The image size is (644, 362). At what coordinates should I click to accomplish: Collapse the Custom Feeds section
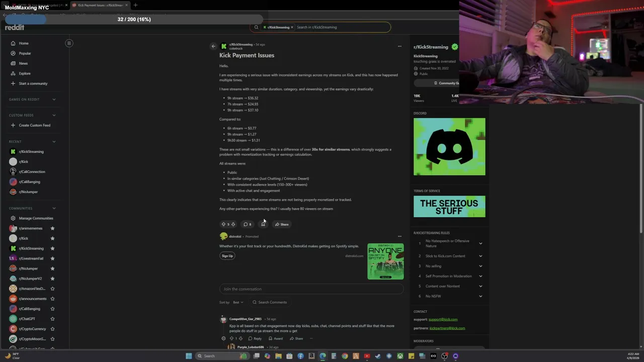click(x=54, y=115)
